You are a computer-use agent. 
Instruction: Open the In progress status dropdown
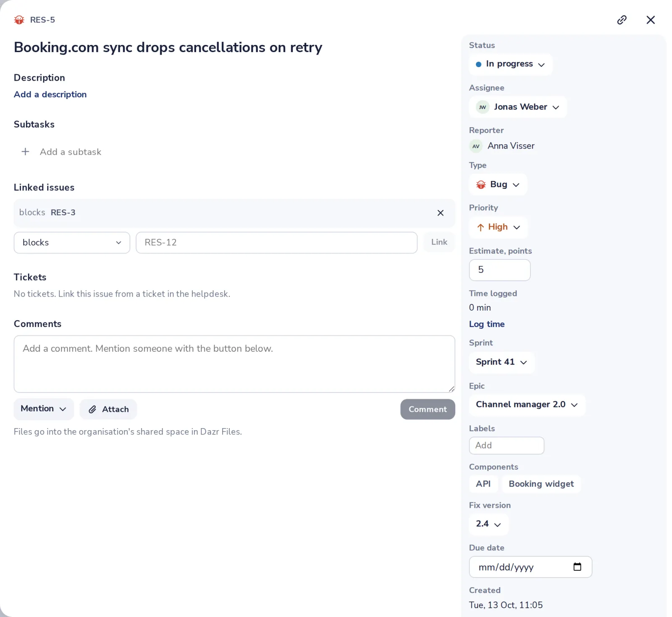[510, 64]
